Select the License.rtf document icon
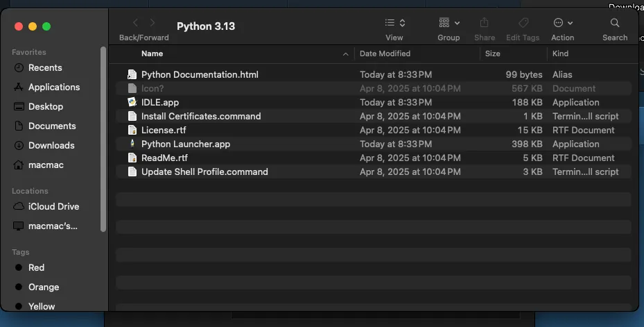Image resolution: width=644 pixels, height=327 pixels. pyautogui.click(x=132, y=130)
